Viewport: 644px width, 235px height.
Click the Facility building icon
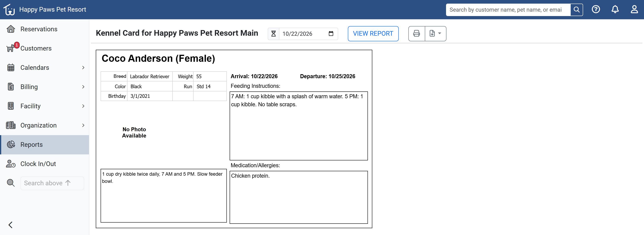click(11, 106)
